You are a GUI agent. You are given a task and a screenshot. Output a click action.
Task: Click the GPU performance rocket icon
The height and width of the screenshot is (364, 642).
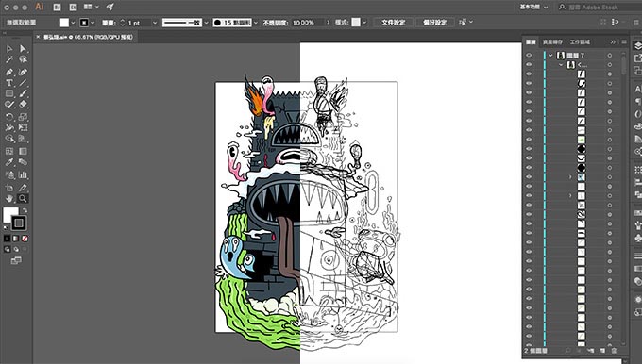(x=110, y=7)
